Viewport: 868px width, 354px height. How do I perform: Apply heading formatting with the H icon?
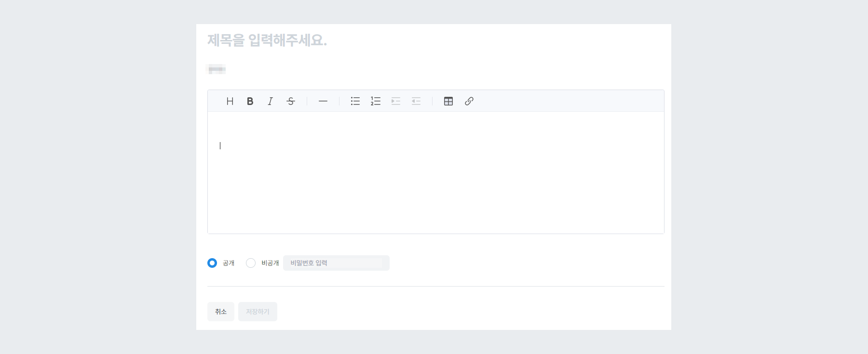coord(230,101)
